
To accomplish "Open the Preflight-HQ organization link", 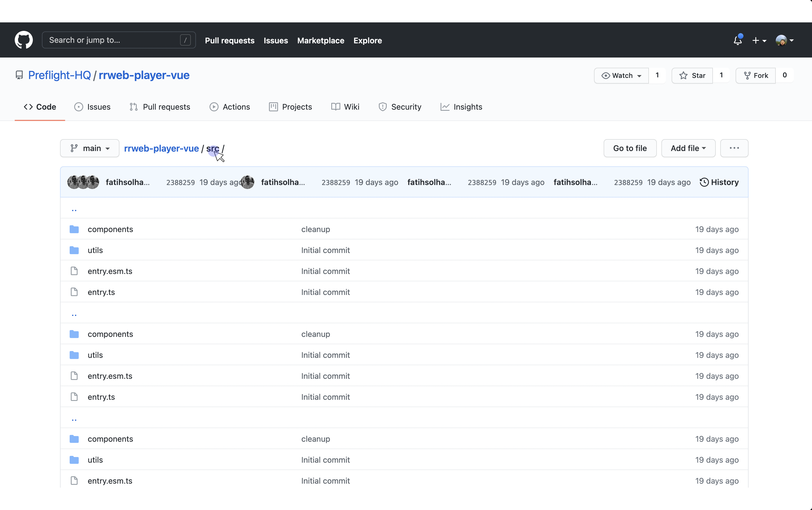I will 60,75.
